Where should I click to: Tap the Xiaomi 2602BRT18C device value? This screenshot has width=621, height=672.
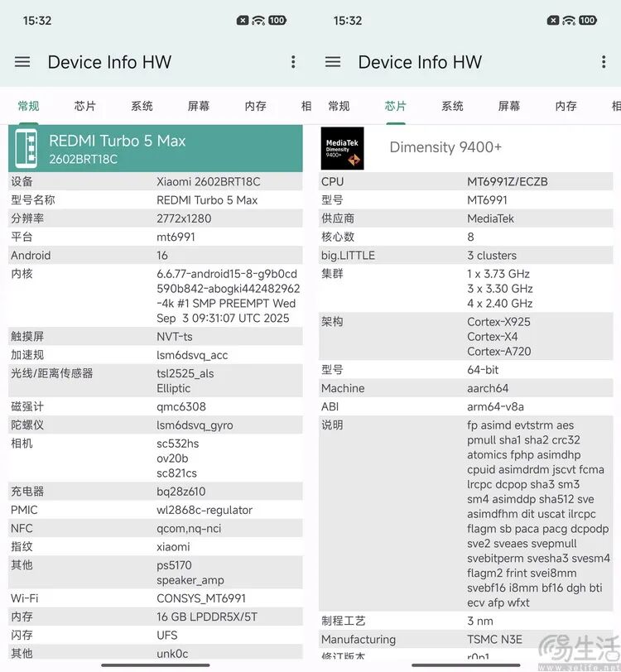tap(209, 182)
